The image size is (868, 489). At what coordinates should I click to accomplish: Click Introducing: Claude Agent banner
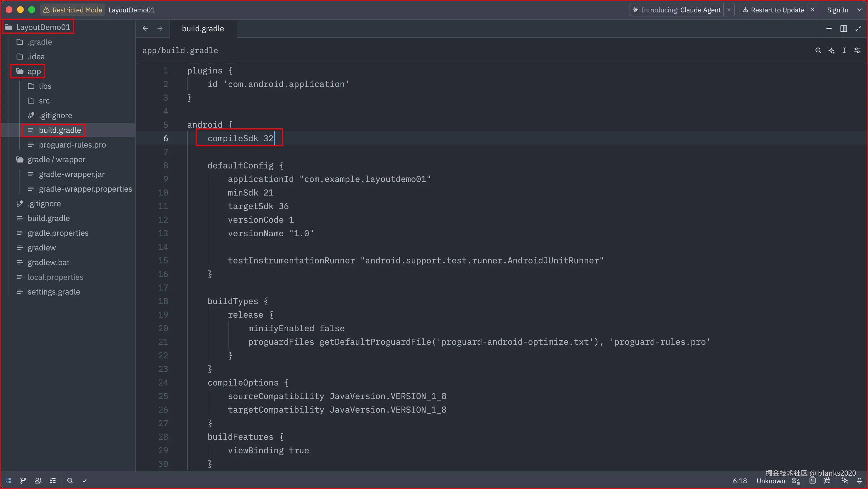[677, 10]
